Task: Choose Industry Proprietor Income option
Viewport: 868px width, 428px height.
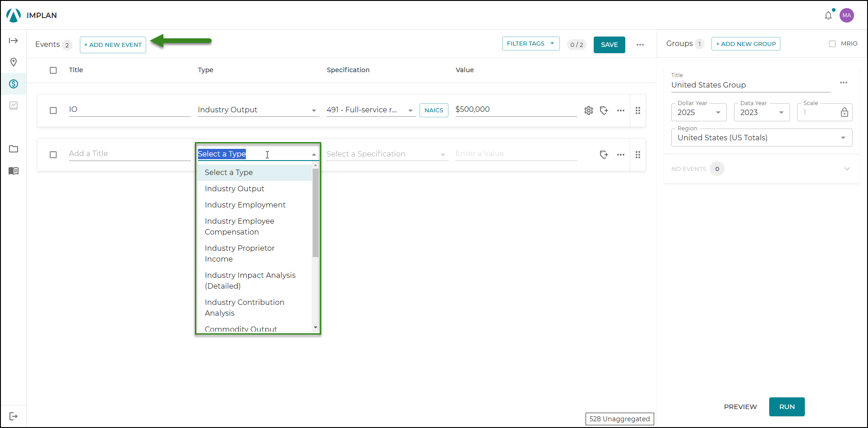Action: 254,254
